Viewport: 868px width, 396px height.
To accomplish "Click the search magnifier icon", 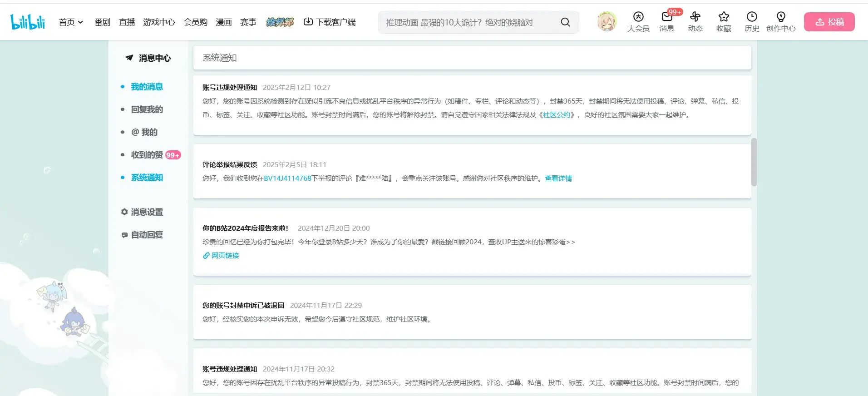I will pos(565,22).
